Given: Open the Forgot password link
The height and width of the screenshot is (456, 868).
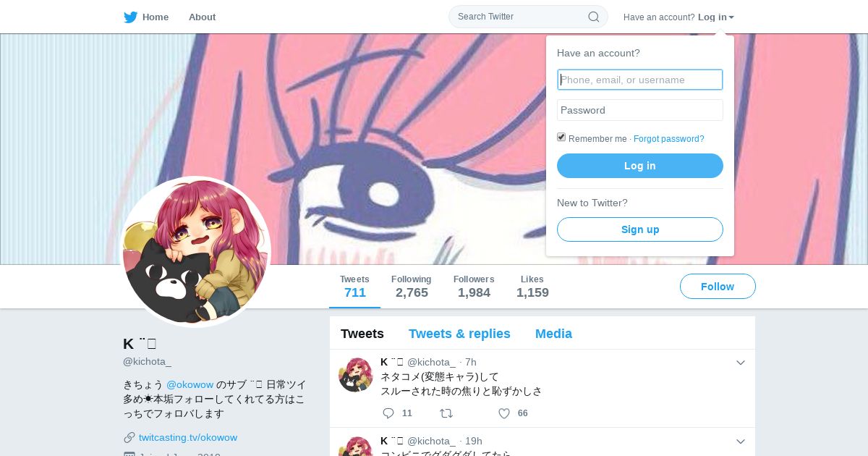Looking at the screenshot, I should 668,139.
